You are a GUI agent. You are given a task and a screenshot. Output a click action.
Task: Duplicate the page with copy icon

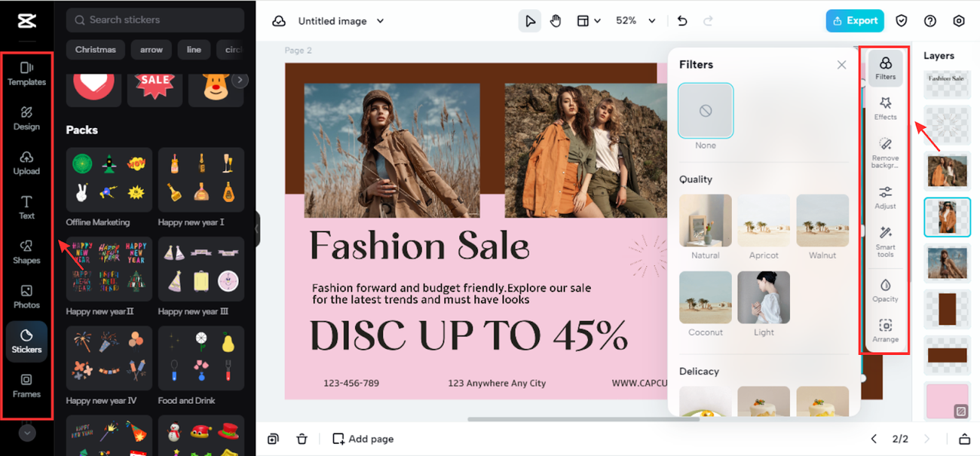[273, 439]
